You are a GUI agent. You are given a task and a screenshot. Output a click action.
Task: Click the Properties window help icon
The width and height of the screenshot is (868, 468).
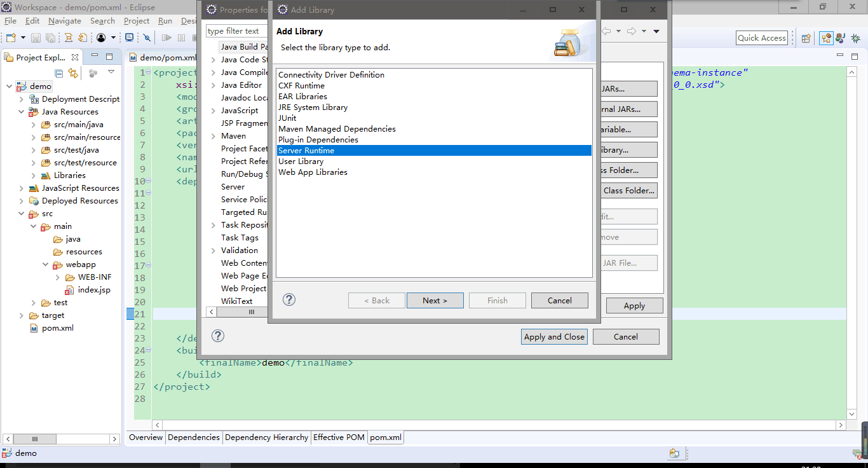218,336
